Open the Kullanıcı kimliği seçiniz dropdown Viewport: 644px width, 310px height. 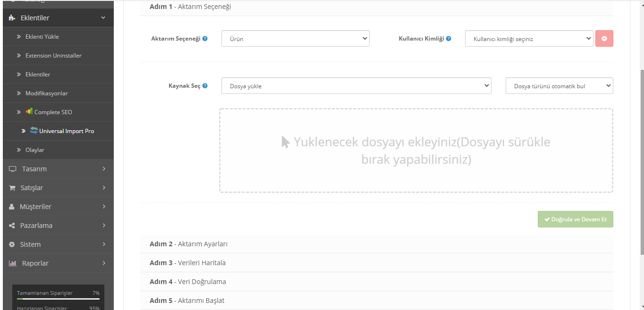(x=529, y=39)
